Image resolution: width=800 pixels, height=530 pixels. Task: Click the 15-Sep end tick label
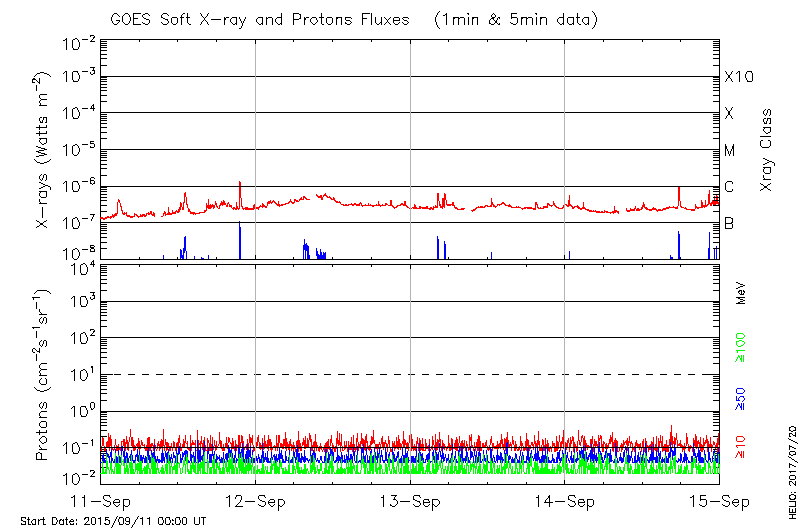point(718,501)
